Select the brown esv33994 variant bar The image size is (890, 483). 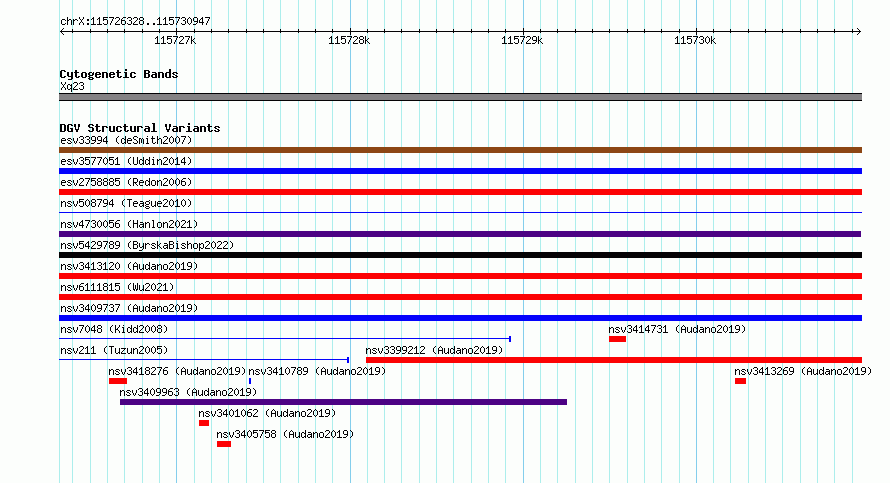[x=460, y=150]
